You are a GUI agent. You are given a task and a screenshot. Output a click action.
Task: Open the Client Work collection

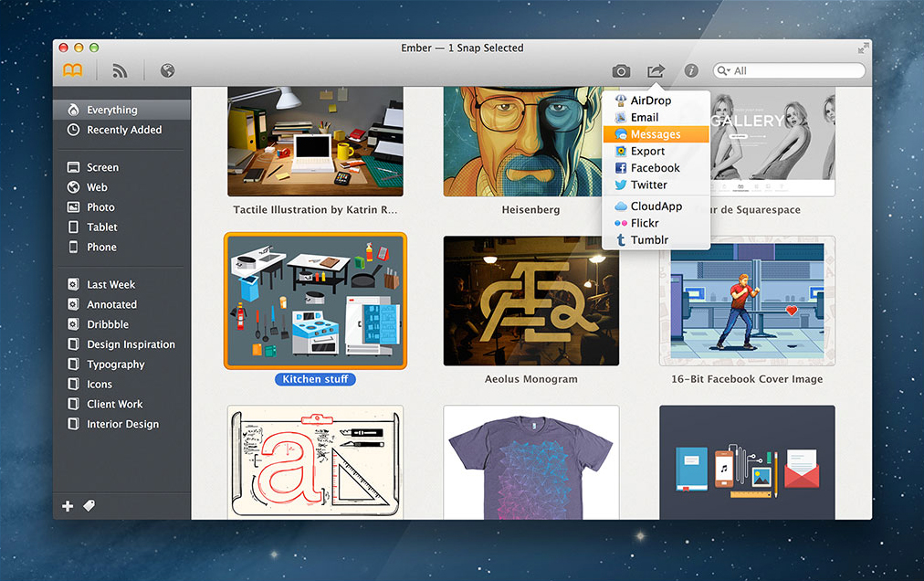point(121,405)
